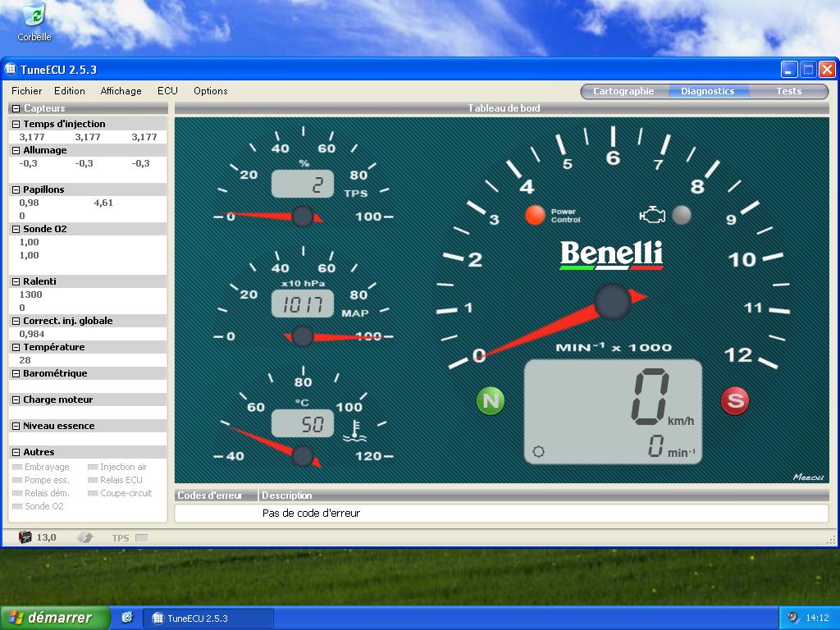Click the Papillons value 4,61

pos(103,203)
